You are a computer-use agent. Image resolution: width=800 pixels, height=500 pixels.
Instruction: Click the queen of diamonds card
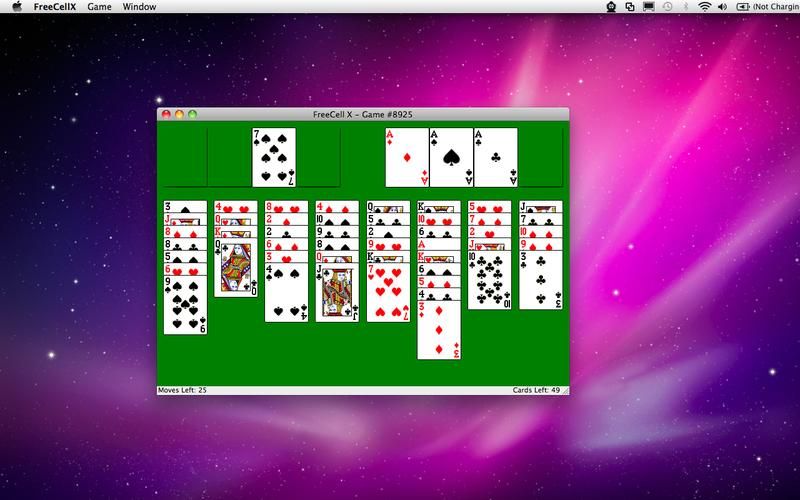tap(337, 257)
